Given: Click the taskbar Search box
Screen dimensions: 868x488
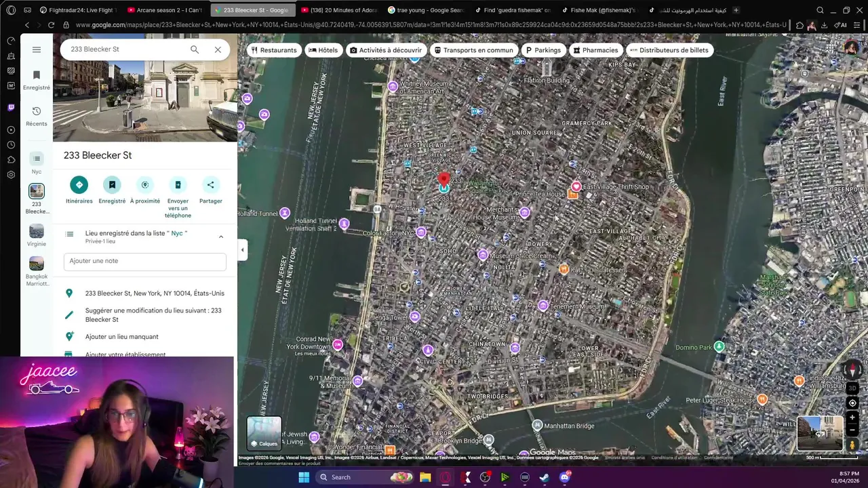Looking at the screenshot, I should (x=364, y=477).
